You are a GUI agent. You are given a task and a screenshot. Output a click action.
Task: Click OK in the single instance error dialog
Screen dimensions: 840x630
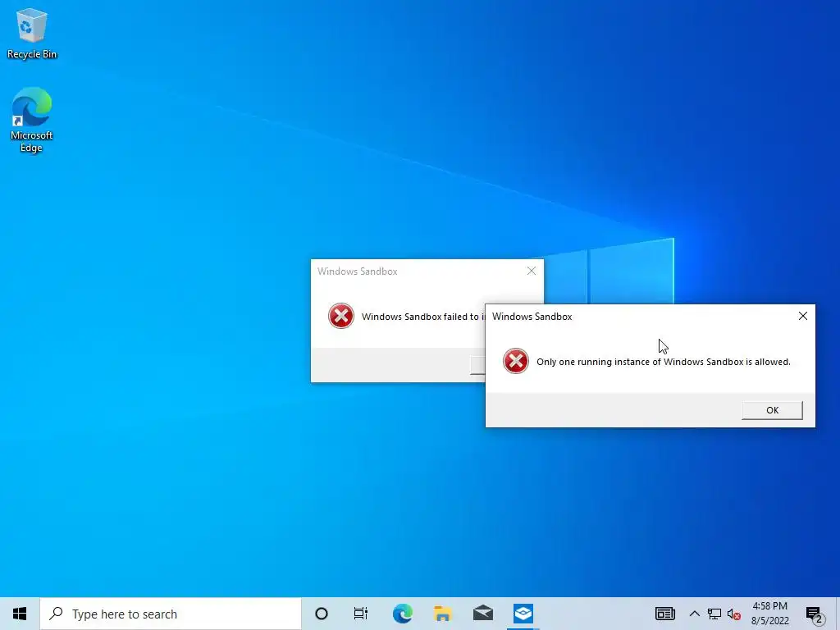772,410
